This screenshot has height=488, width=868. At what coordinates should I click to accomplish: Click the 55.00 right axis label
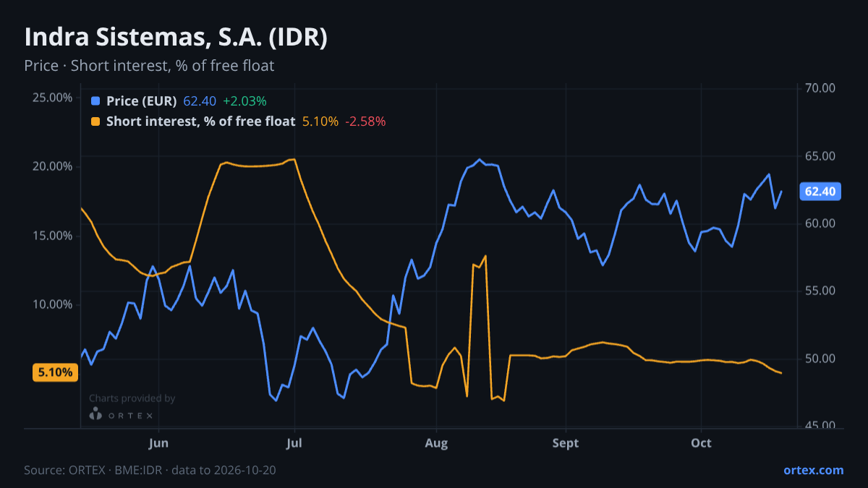pyautogui.click(x=820, y=291)
